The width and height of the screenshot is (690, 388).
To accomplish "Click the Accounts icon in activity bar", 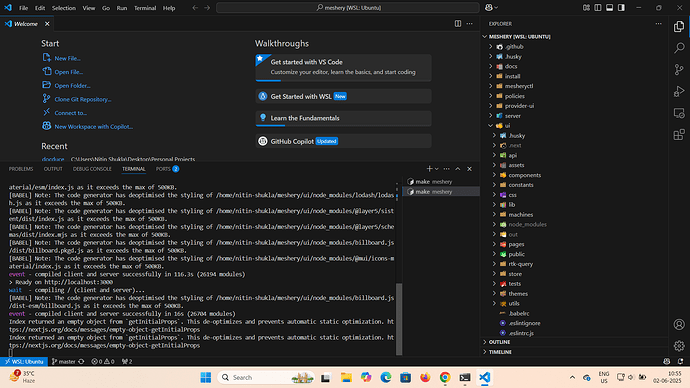I will click(x=679, y=324).
